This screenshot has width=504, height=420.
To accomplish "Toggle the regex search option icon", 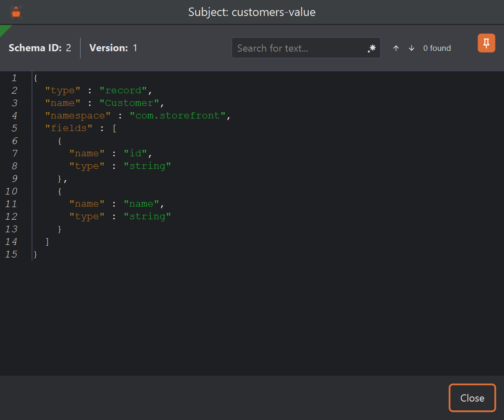I will tap(371, 48).
